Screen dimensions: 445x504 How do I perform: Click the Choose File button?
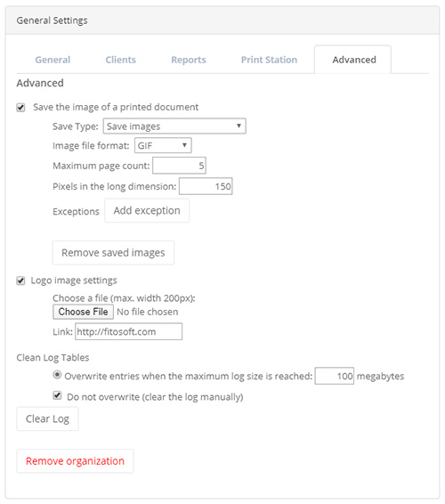pyautogui.click(x=84, y=312)
